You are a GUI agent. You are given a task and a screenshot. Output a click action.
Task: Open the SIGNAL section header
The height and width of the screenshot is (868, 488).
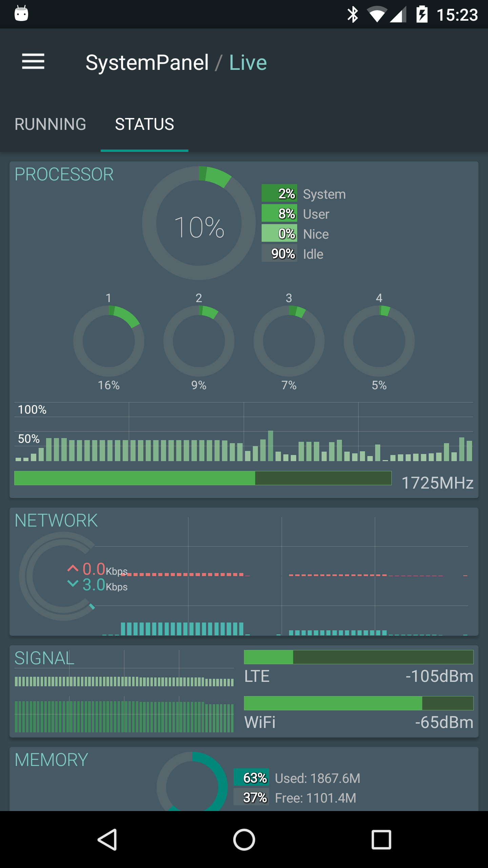[44, 658]
